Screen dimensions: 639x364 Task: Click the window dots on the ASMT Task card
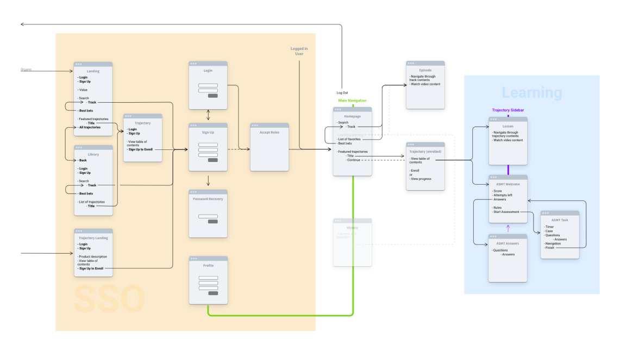[x=544, y=213]
